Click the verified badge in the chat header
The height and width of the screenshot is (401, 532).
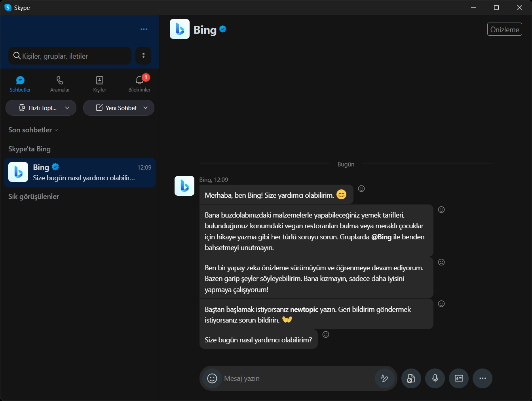pyautogui.click(x=223, y=29)
